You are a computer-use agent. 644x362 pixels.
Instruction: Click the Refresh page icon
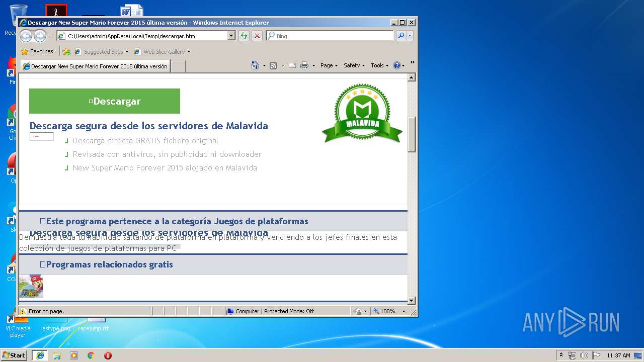click(244, 36)
